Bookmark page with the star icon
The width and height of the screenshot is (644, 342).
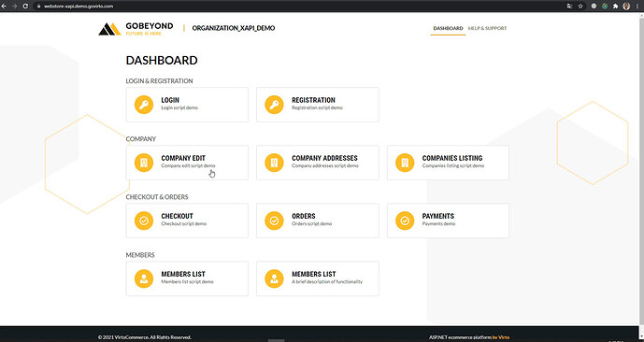point(580,7)
